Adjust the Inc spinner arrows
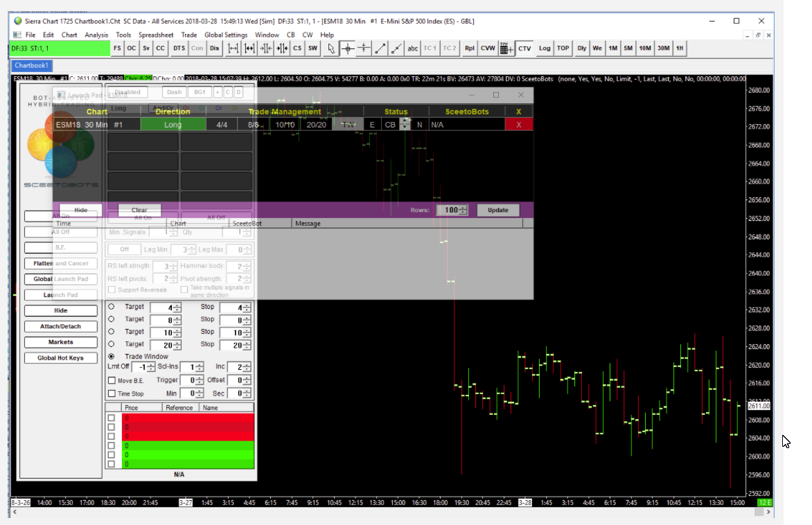Image resolution: width=812 pixels, height=525 pixels. pyautogui.click(x=247, y=367)
